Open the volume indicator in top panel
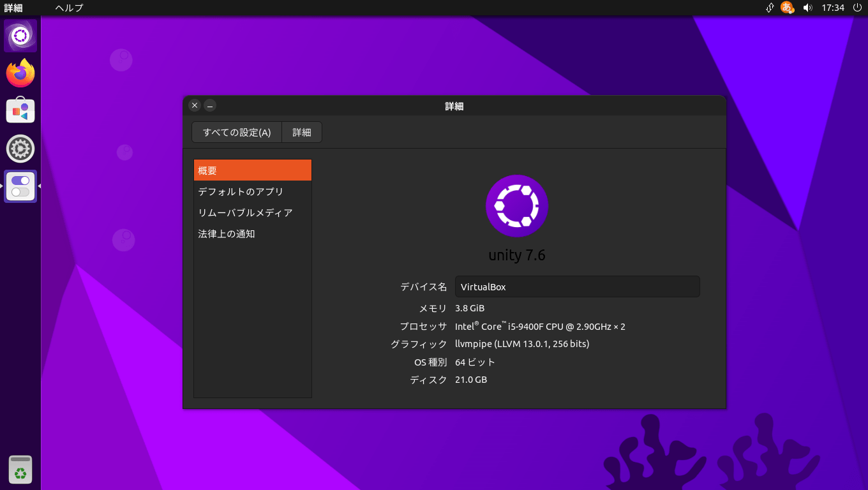Screen dimensions: 868x490 point(807,8)
